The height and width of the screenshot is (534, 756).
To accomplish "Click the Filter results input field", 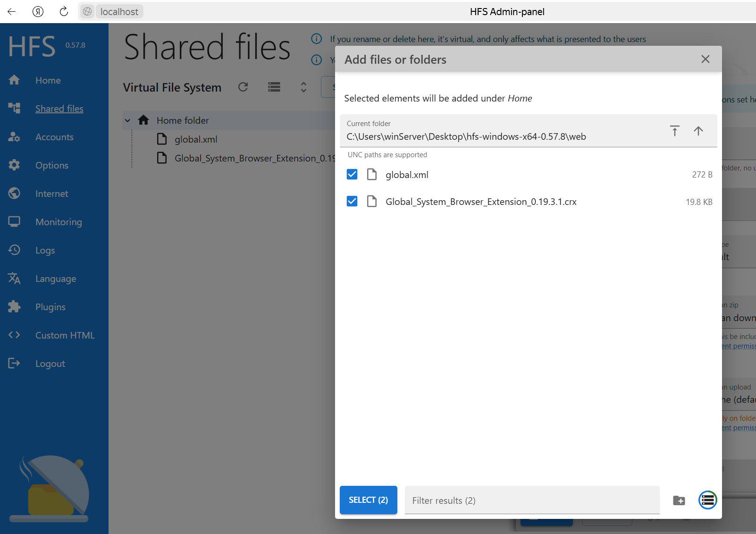I will pyautogui.click(x=531, y=500).
